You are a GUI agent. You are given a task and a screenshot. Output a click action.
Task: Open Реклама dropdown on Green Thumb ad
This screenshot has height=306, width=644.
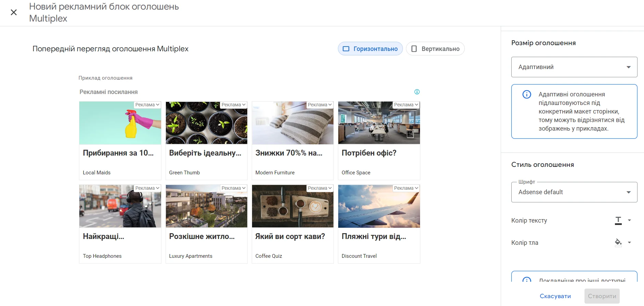233,105
